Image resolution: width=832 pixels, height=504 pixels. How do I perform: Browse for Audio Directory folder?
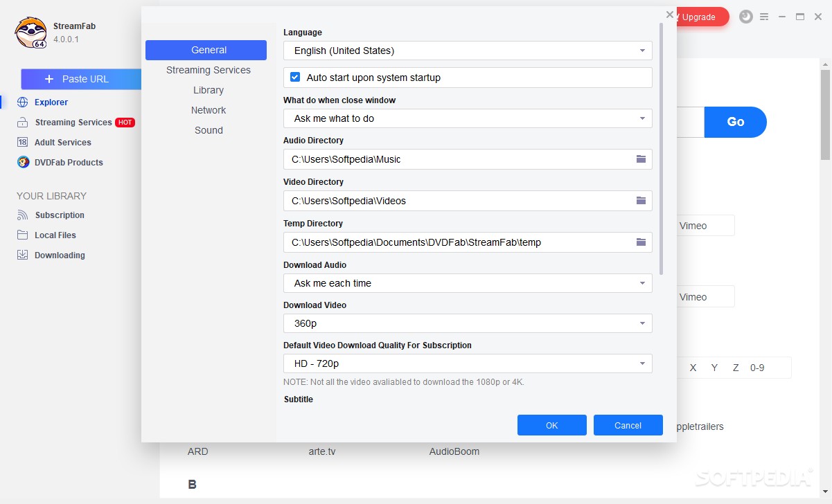tap(641, 159)
